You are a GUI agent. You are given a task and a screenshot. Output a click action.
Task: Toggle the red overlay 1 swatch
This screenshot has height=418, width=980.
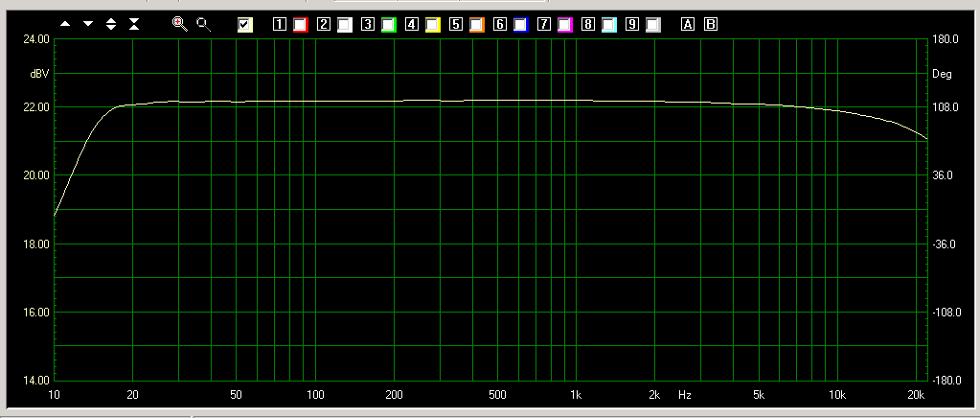point(299,25)
